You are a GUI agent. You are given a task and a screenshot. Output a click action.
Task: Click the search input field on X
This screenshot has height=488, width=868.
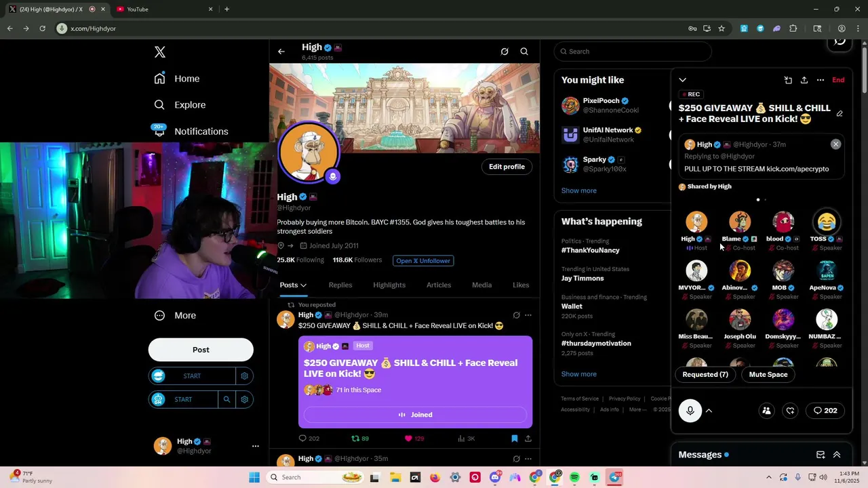633,52
